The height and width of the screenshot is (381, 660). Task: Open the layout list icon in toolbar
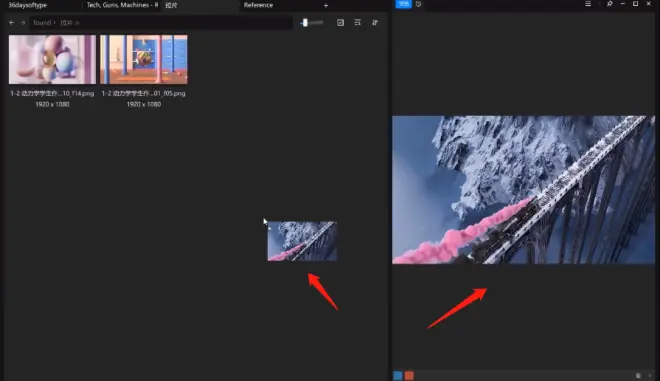click(358, 23)
